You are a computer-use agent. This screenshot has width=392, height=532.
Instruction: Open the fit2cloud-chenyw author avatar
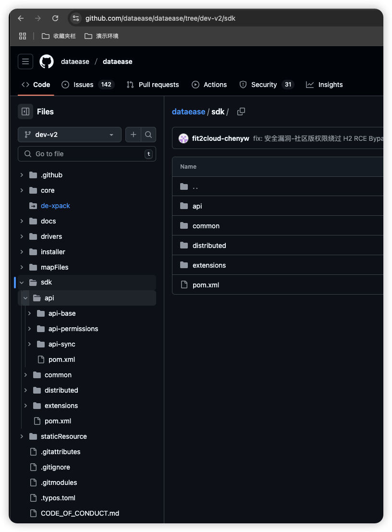184,138
